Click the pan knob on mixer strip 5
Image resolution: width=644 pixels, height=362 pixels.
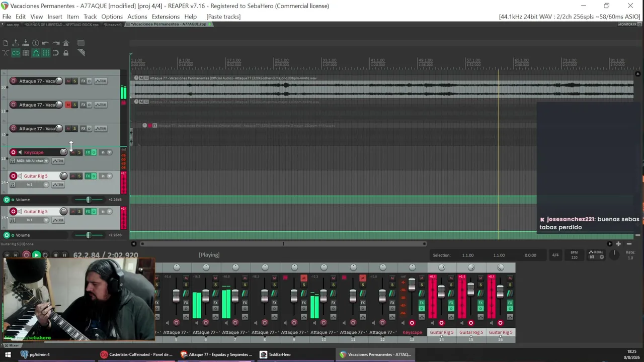click(177, 267)
